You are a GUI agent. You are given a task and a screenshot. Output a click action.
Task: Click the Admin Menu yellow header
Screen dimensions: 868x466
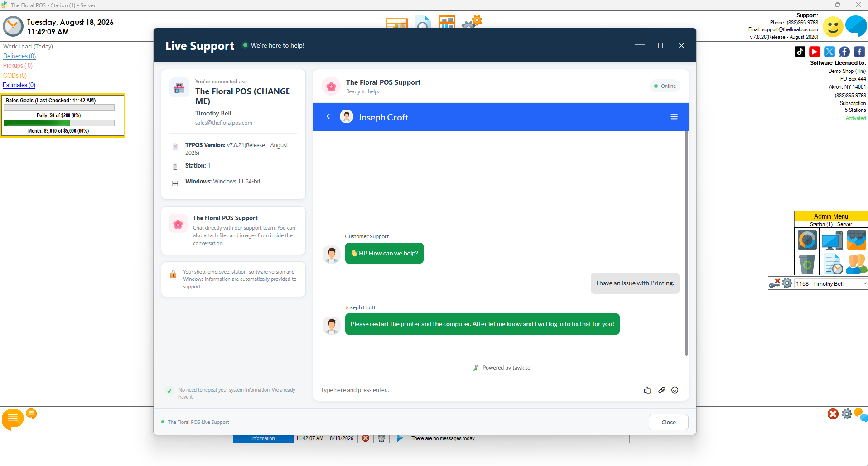pyautogui.click(x=831, y=216)
